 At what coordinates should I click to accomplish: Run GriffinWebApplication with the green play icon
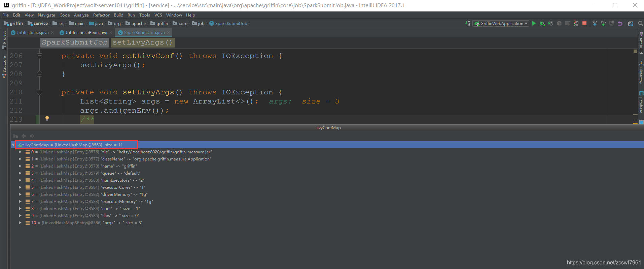click(534, 23)
